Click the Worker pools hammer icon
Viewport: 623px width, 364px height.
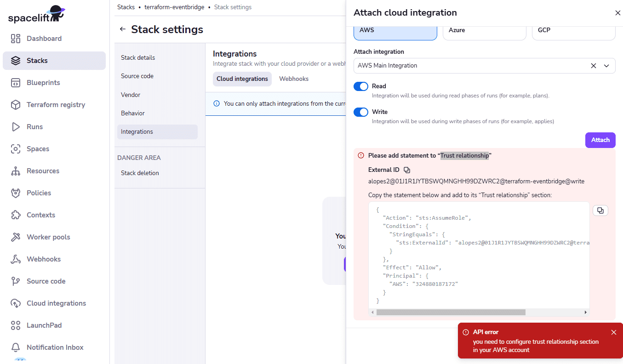click(16, 237)
